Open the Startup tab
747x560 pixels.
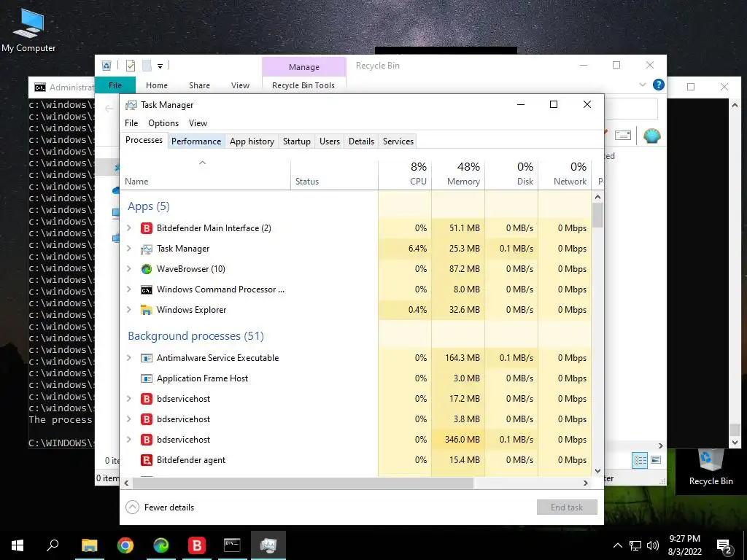click(296, 141)
